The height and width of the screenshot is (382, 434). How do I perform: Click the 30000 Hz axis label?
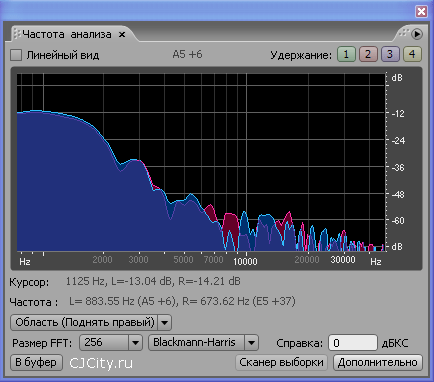[x=343, y=260]
